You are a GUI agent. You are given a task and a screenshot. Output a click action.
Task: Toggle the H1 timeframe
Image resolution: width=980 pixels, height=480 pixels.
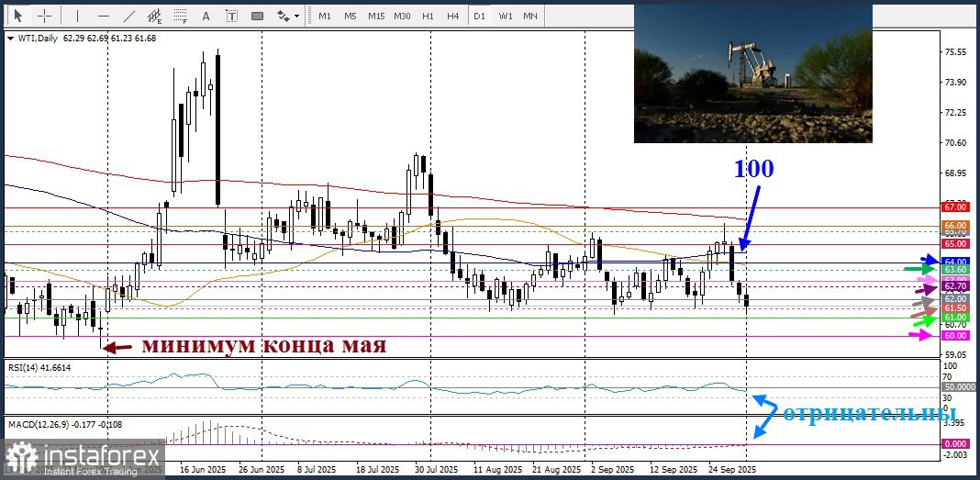coord(428,16)
